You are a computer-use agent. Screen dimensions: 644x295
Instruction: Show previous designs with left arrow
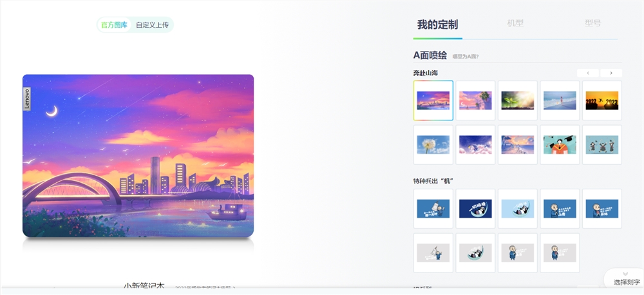coord(588,73)
